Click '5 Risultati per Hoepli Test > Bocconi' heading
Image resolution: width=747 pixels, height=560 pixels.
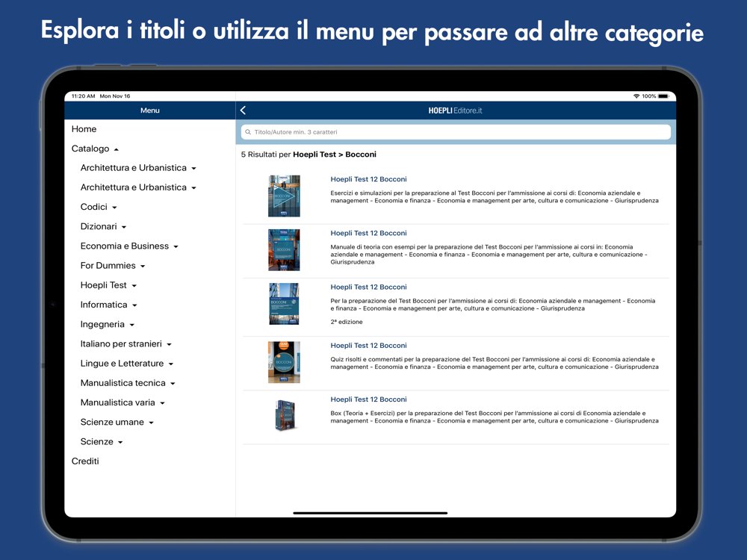(x=309, y=155)
